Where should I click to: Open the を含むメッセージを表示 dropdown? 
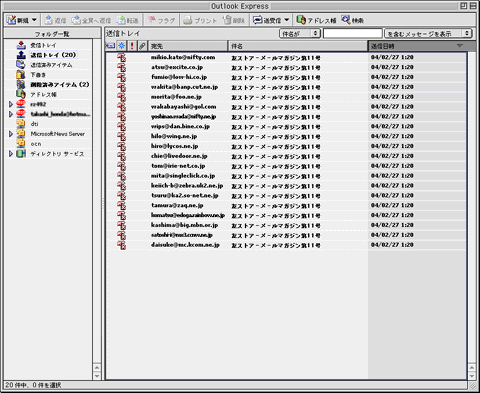pyautogui.click(x=428, y=33)
